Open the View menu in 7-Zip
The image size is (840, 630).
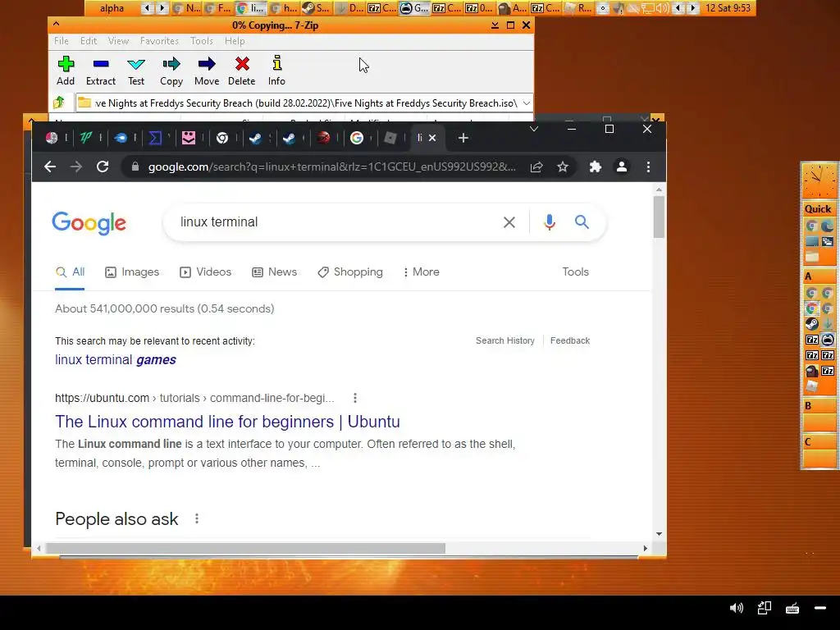pyautogui.click(x=118, y=41)
